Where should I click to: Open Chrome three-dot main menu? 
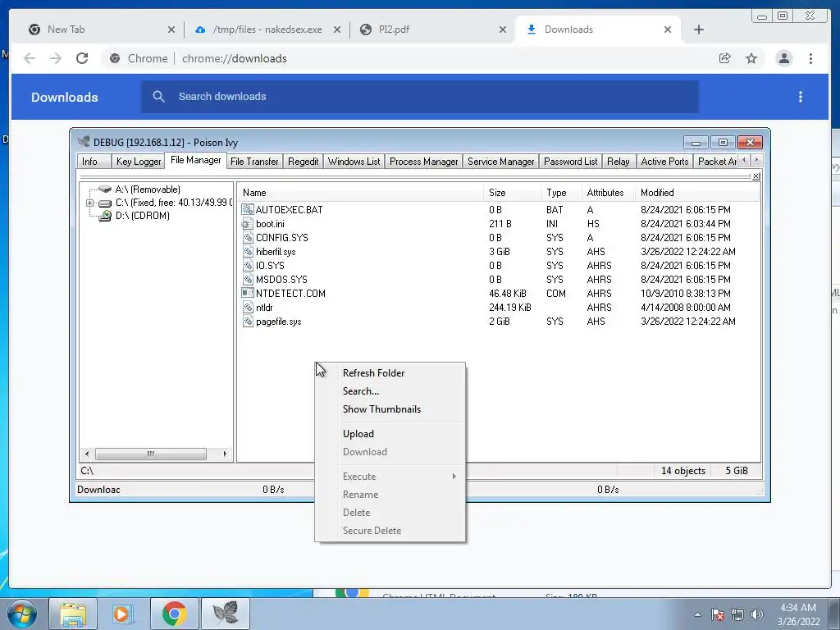pyautogui.click(x=810, y=58)
